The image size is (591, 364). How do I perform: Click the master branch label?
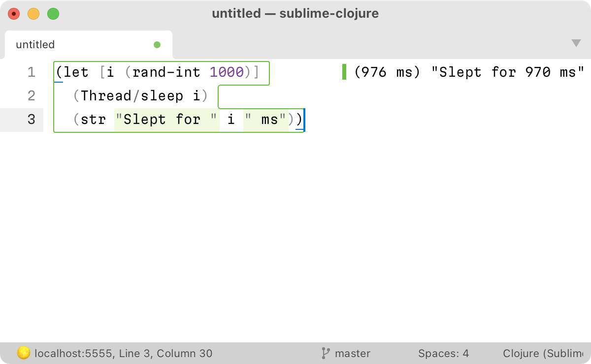(352, 353)
